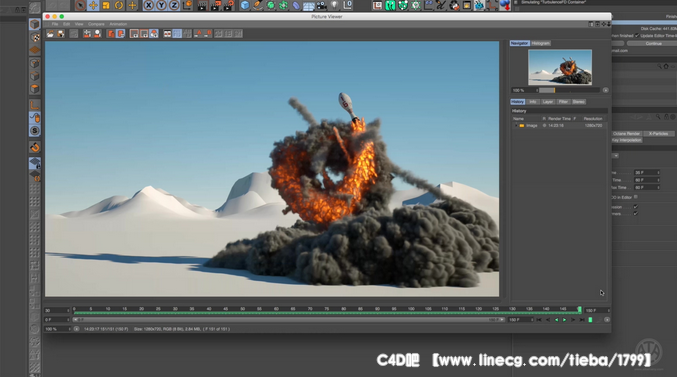Click the 30 fps field left of timeline
The image size is (677, 377).
[x=57, y=310]
